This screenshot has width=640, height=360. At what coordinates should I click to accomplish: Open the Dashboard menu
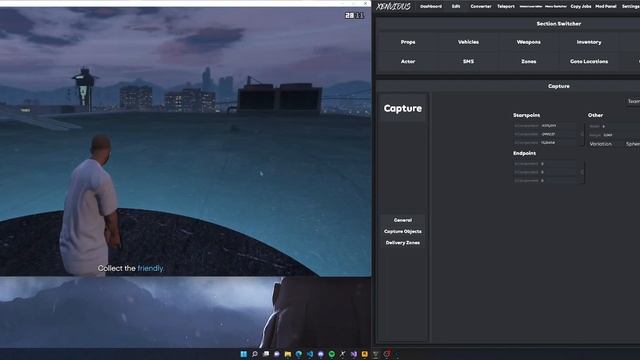(x=431, y=7)
